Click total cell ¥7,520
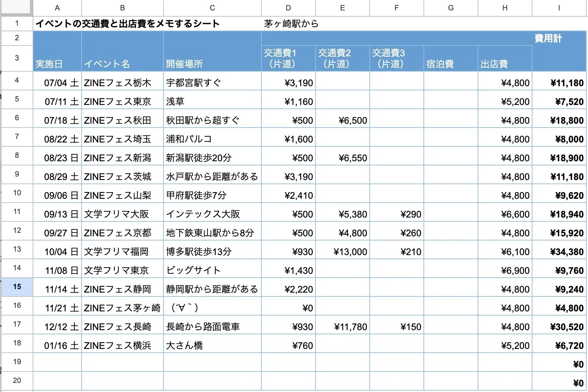Screen dimensions: 588x392 coord(559,100)
